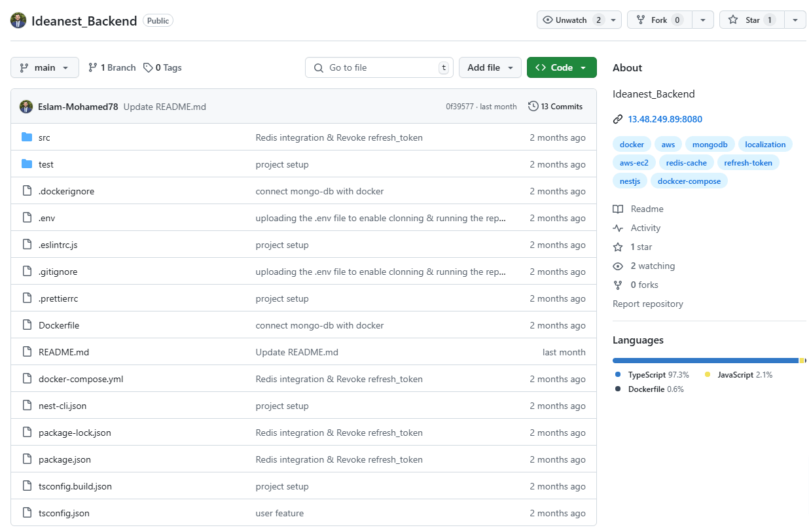The image size is (809, 532).
Task: Click the magnifier icon in Go to file
Action: point(319,67)
